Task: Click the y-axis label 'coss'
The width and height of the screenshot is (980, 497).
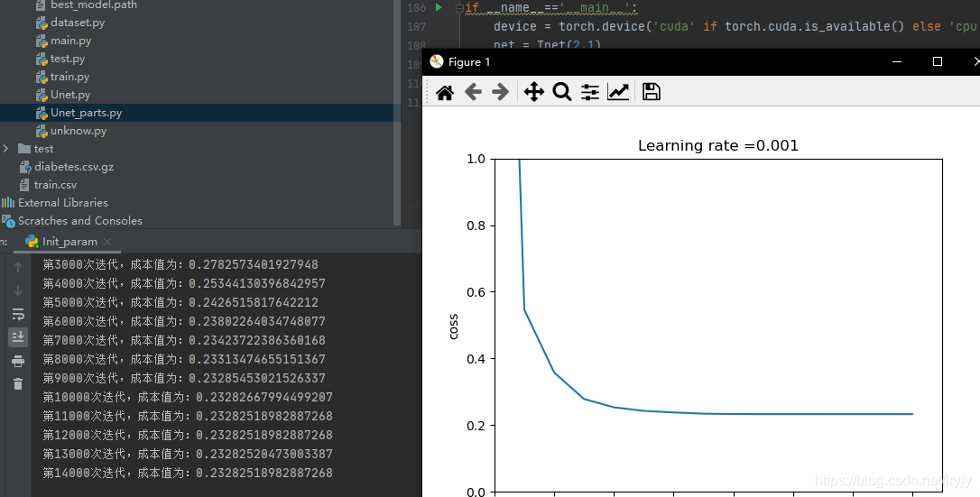Action: click(x=453, y=327)
